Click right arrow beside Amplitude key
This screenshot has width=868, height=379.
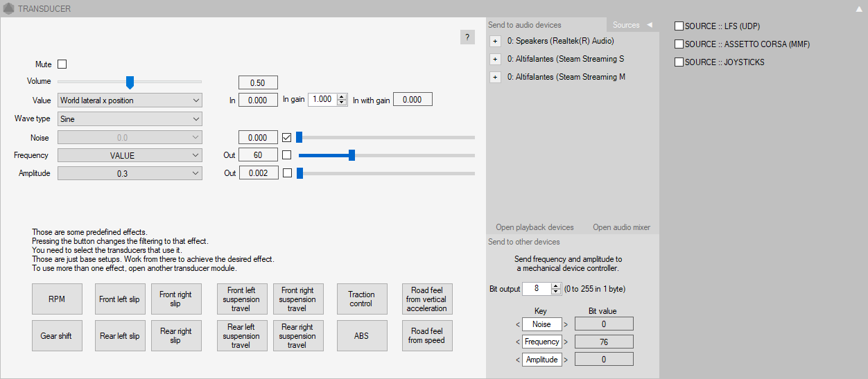pos(566,359)
